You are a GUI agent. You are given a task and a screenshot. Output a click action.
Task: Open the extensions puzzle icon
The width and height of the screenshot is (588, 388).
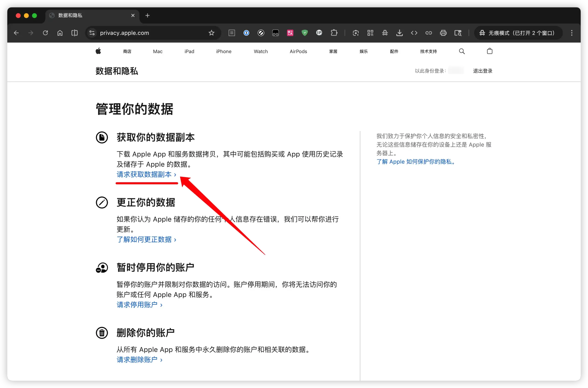(334, 33)
